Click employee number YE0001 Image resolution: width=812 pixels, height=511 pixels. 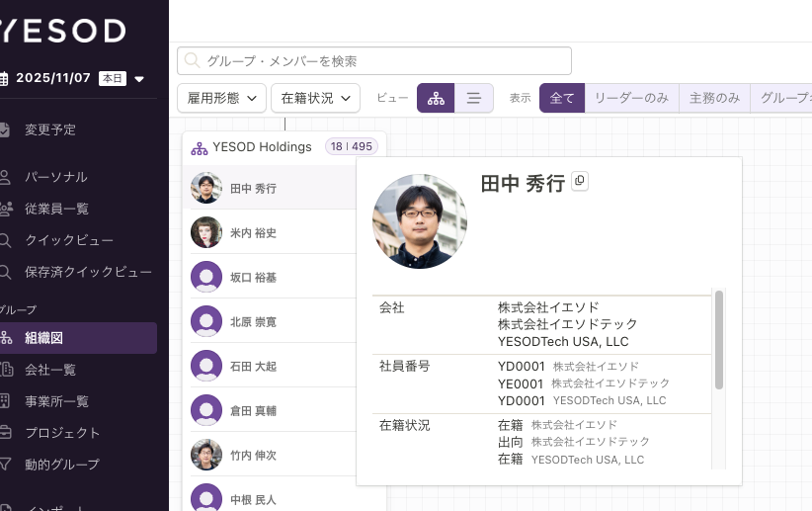(x=521, y=384)
